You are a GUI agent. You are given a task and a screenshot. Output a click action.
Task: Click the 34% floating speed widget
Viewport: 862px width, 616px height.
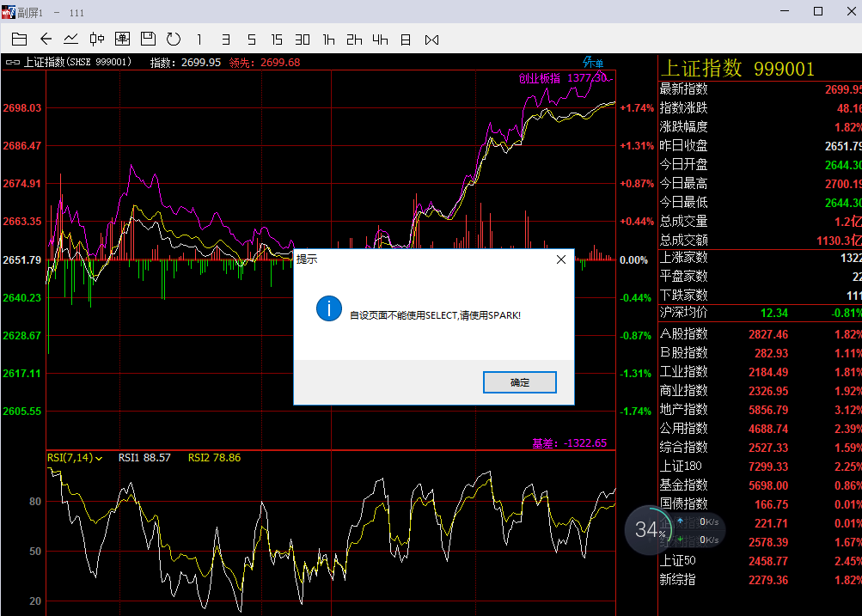(x=651, y=530)
